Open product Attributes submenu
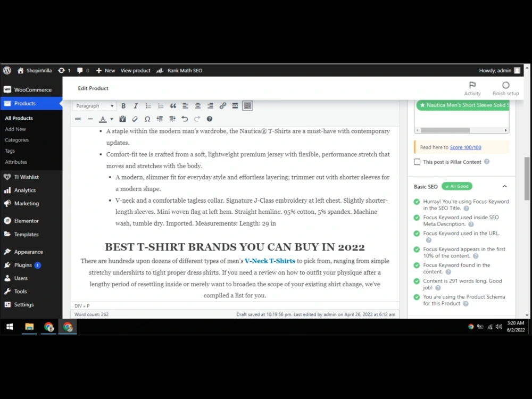The width and height of the screenshot is (532, 399). [x=16, y=162]
